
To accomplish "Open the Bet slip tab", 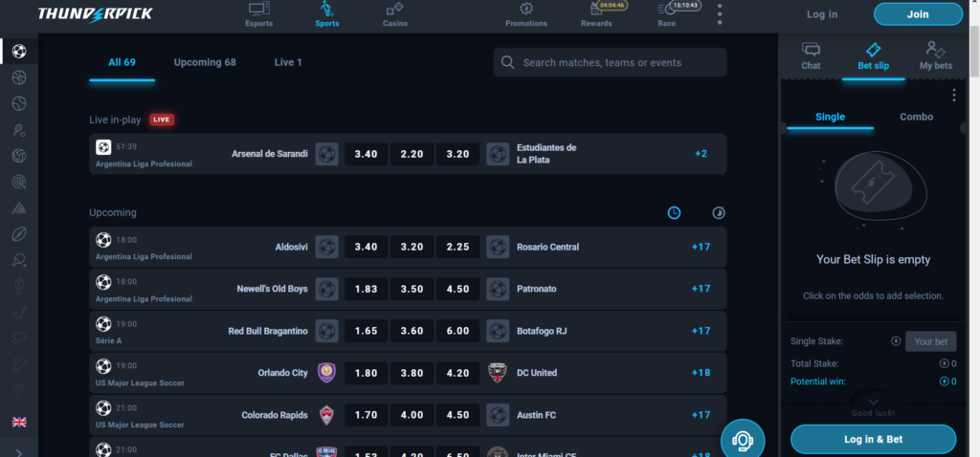I will [x=873, y=55].
